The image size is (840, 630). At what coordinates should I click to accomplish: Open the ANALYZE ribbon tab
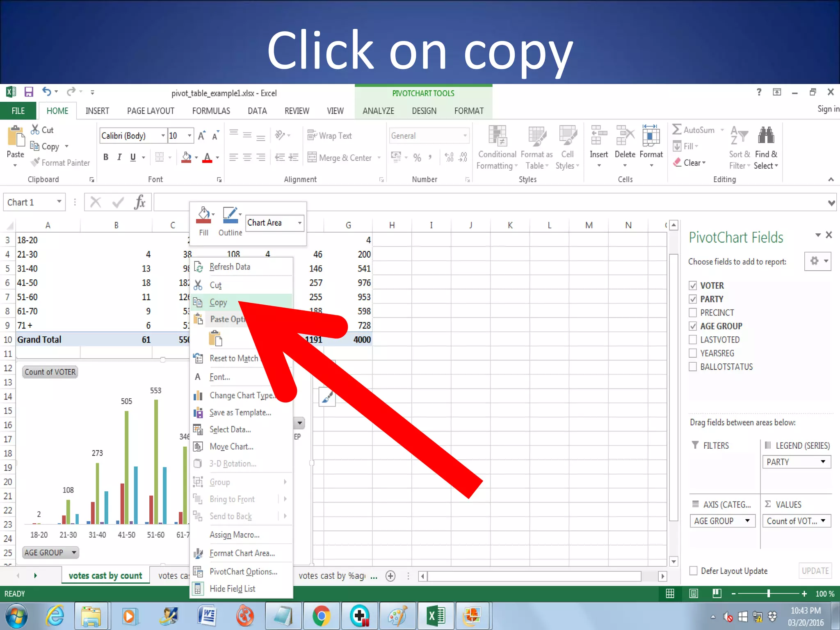point(378,111)
